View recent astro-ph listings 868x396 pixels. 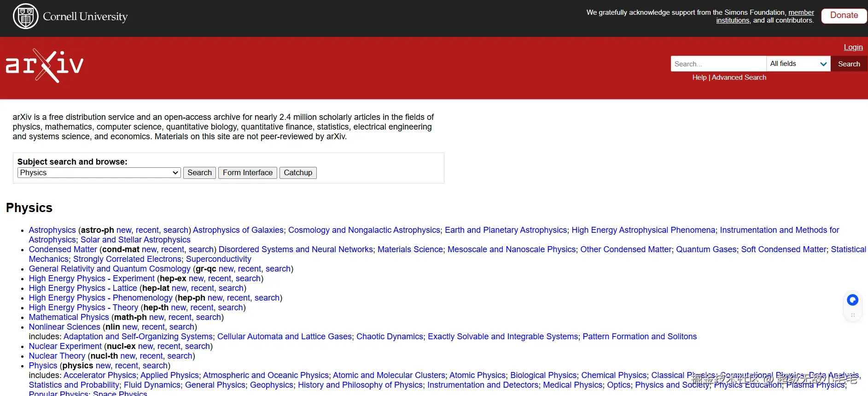point(147,230)
